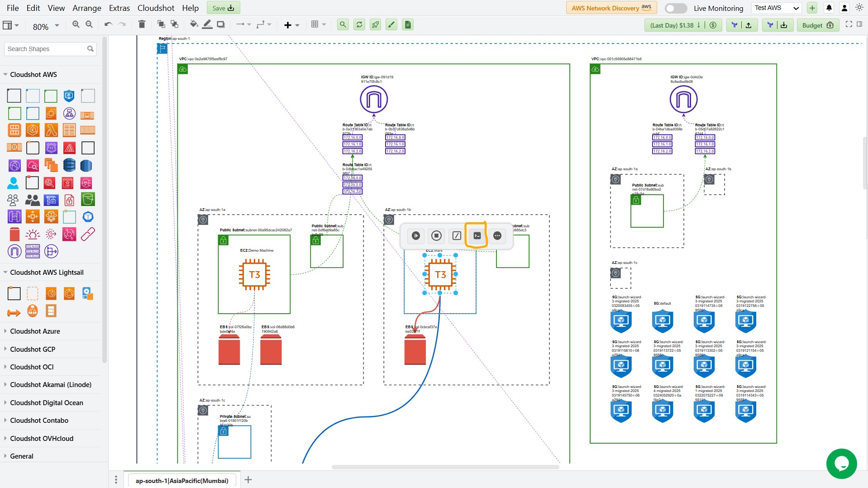Stop the instance with the stop icon

click(x=436, y=236)
